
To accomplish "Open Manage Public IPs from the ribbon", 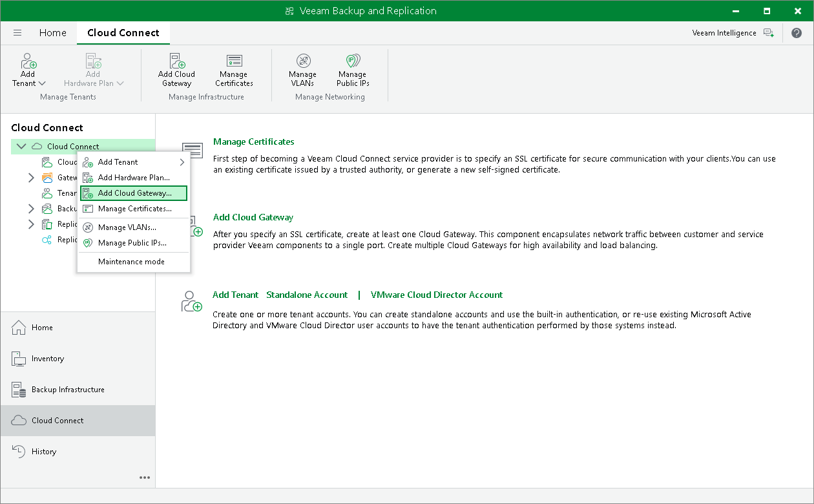I will point(353,70).
